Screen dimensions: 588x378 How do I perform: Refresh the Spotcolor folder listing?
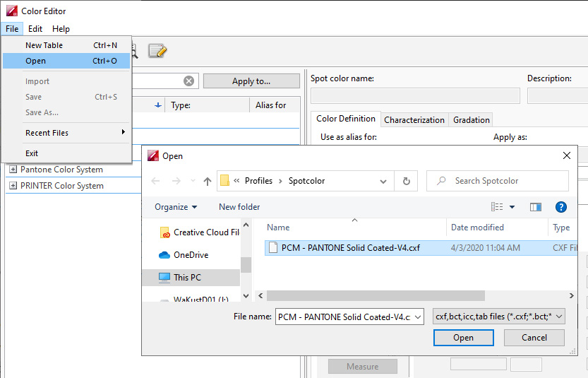point(406,182)
